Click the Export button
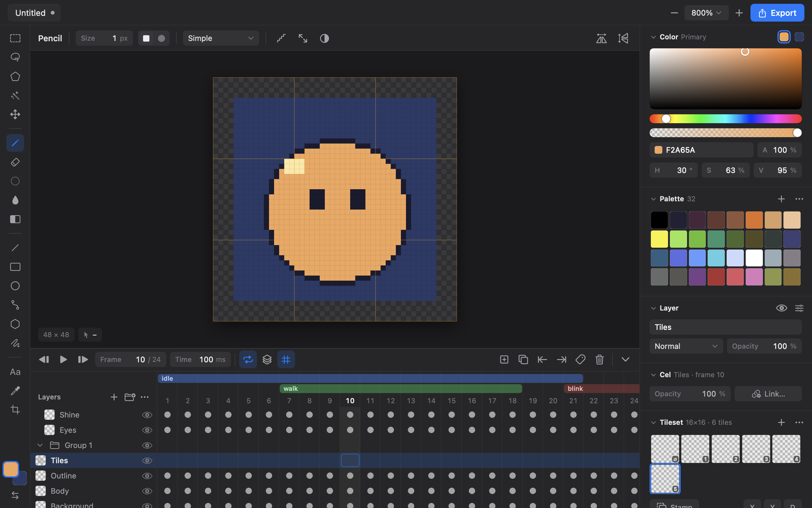 pos(777,13)
